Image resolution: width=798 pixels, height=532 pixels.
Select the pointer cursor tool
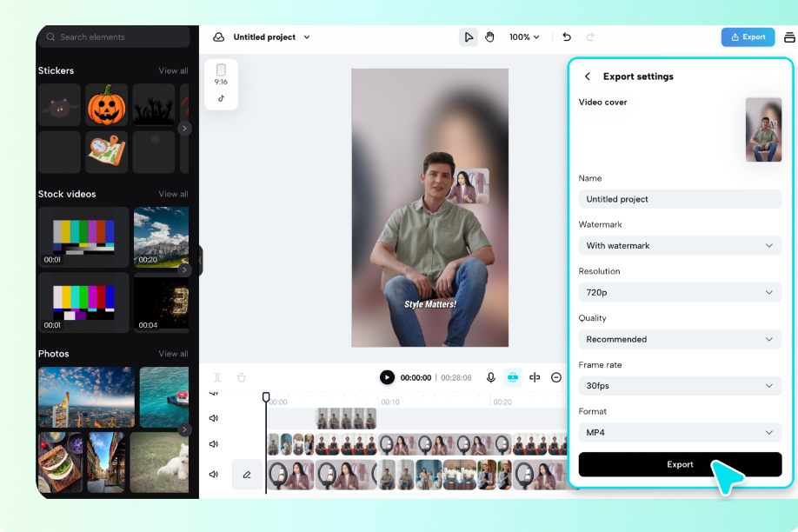pyautogui.click(x=469, y=37)
